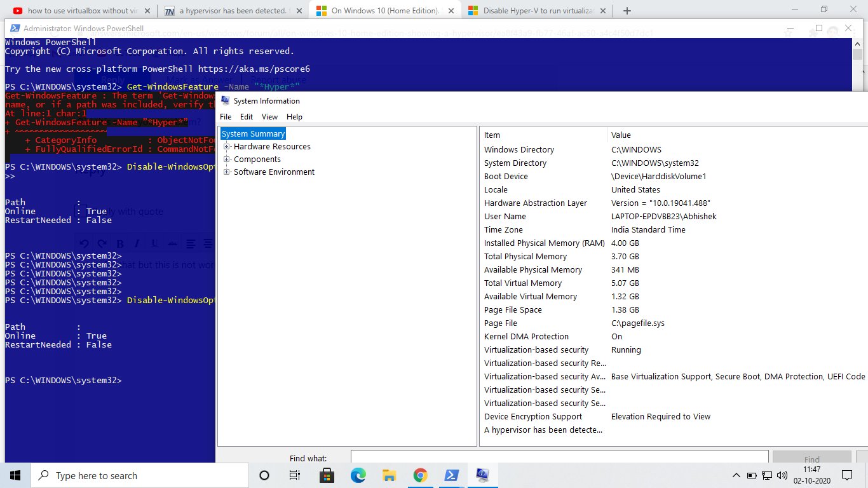868x488 pixels.
Task: Click the volume icon in system tray
Action: tap(781, 475)
